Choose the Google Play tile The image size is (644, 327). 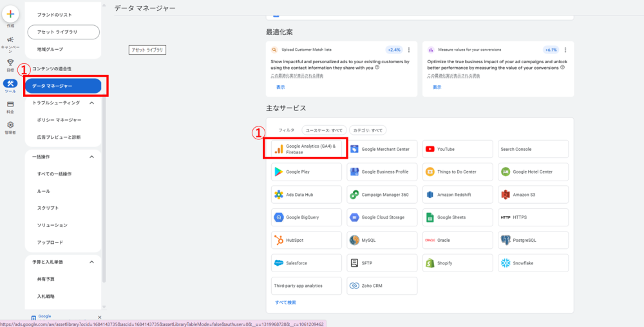(307, 172)
